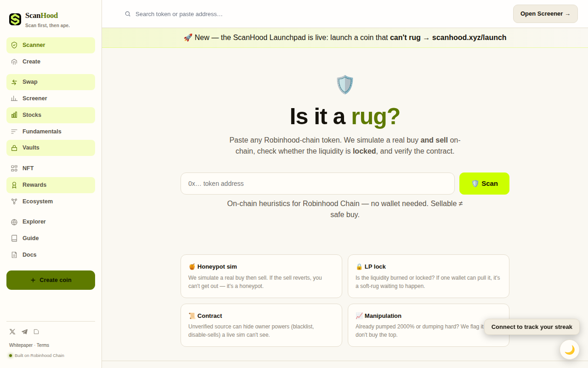Click the 'Is it a rug?' heading
The height and width of the screenshot is (368, 588).
(345, 116)
